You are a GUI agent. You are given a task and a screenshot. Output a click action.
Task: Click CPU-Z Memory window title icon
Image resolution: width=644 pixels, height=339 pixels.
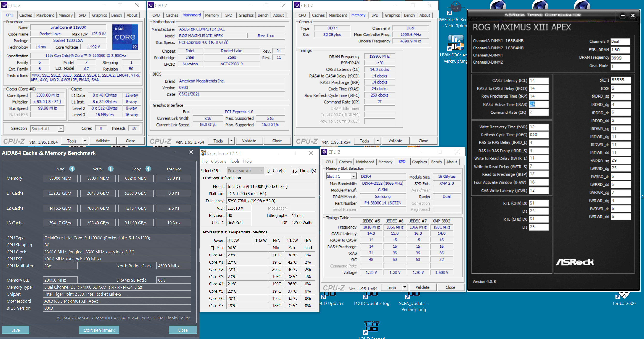[297, 5]
